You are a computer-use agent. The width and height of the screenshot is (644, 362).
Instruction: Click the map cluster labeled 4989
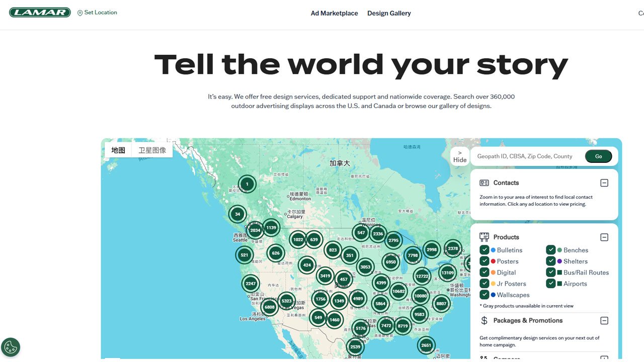point(358,299)
